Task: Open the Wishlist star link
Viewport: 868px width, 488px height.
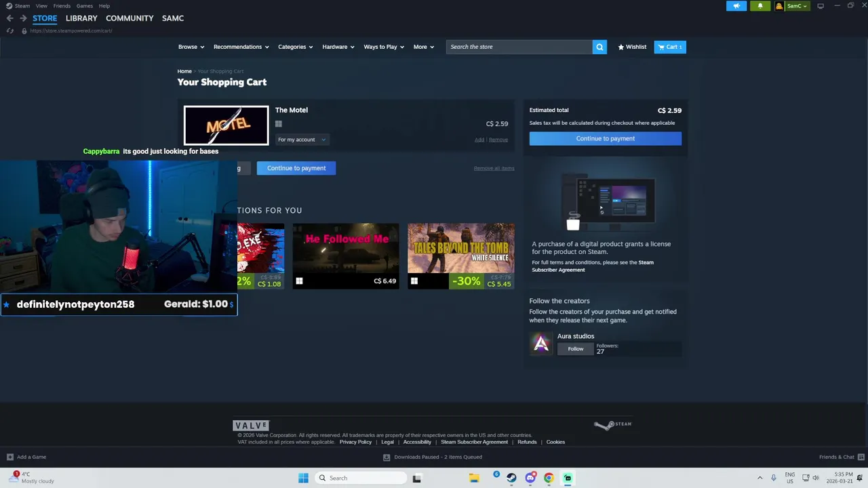Action: click(632, 47)
